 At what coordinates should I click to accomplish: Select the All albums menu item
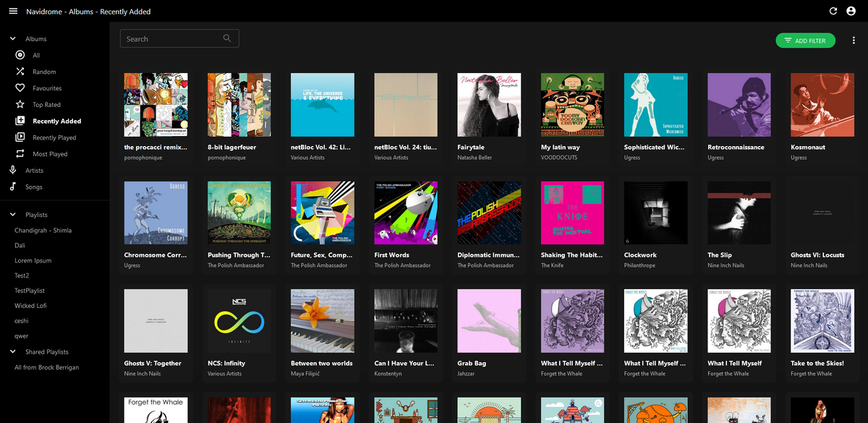coord(55,55)
